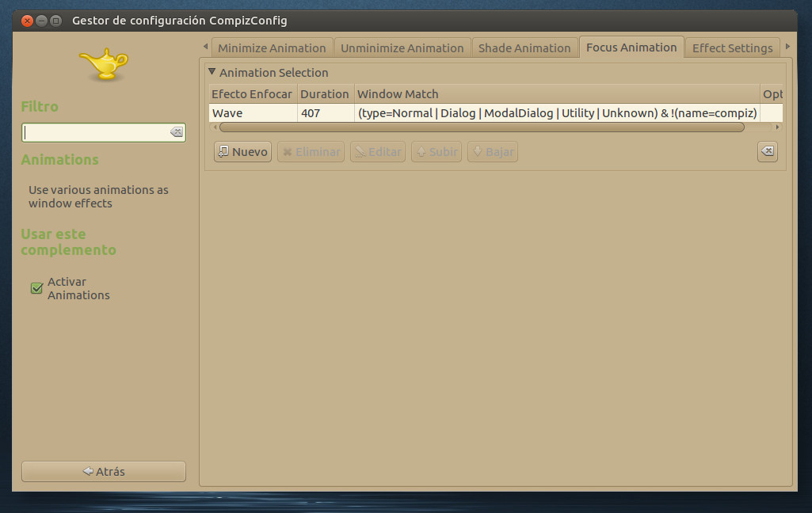Click the table's left scroll arrow

click(x=215, y=127)
